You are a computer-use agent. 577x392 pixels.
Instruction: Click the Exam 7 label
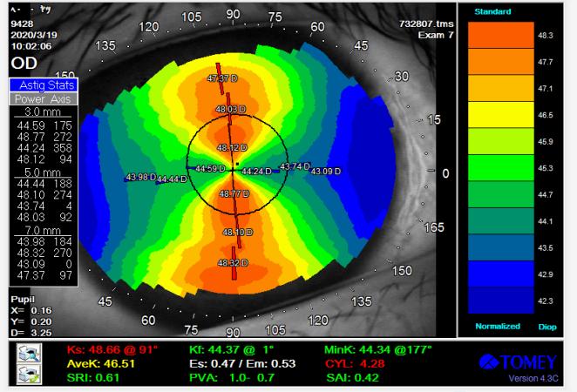[x=436, y=36]
